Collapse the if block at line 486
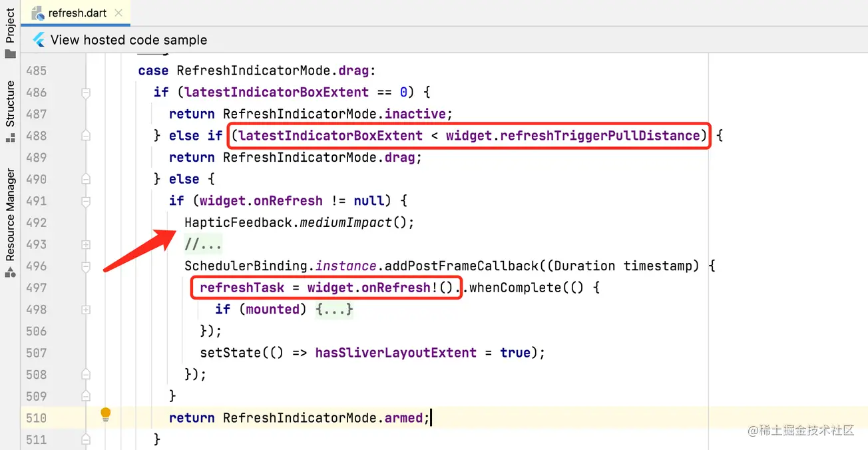 tap(85, 93)
